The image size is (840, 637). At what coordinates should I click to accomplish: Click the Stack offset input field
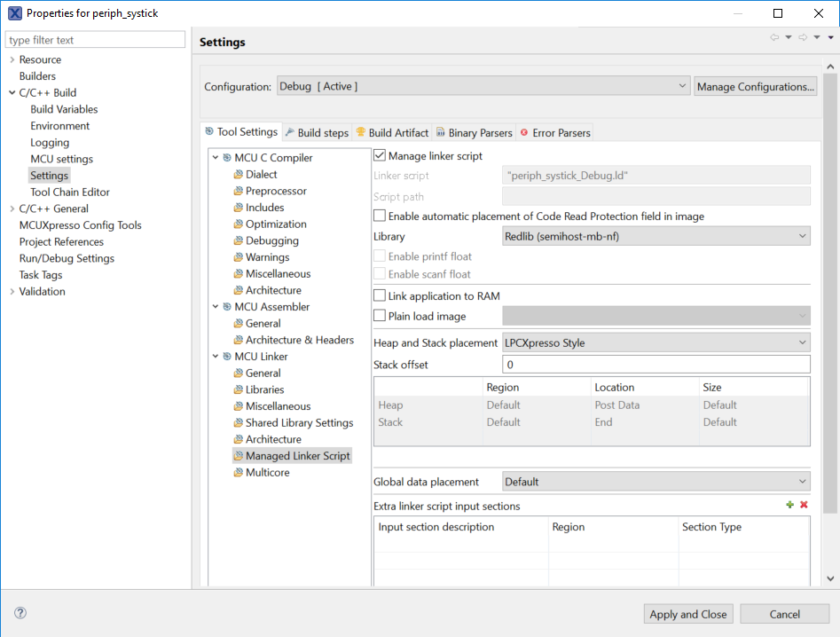[x=656, y=365]
